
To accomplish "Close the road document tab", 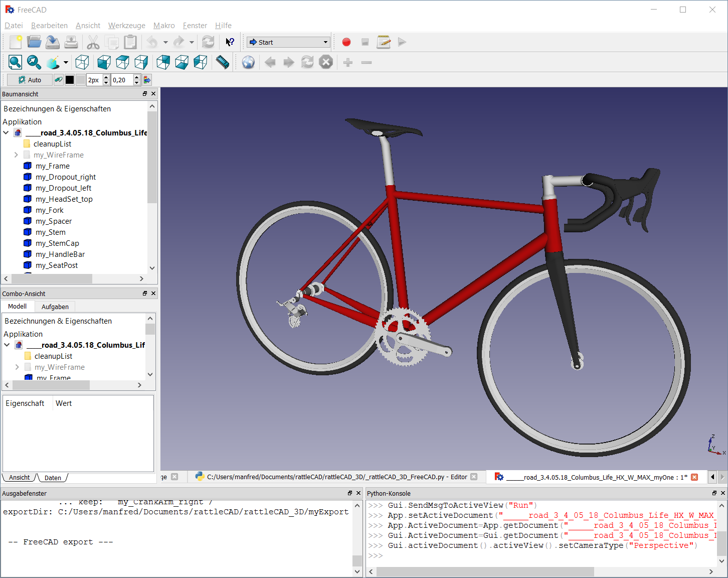I will click(x=694, y=477).
